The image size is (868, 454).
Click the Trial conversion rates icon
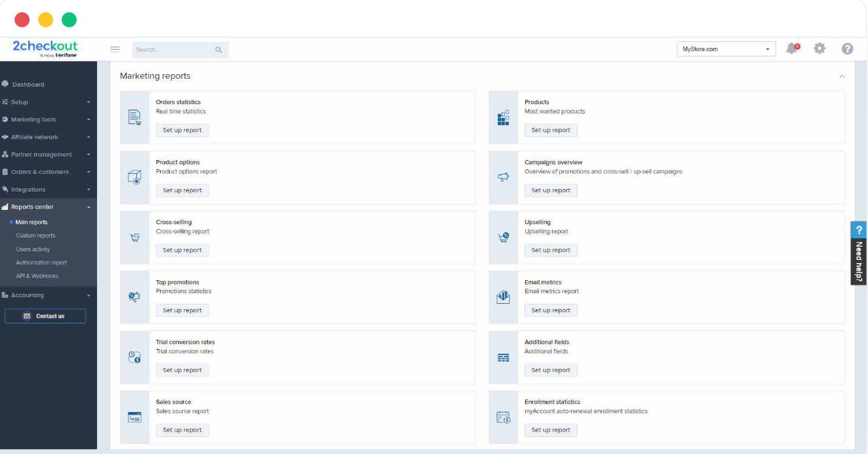coord(134,358)
